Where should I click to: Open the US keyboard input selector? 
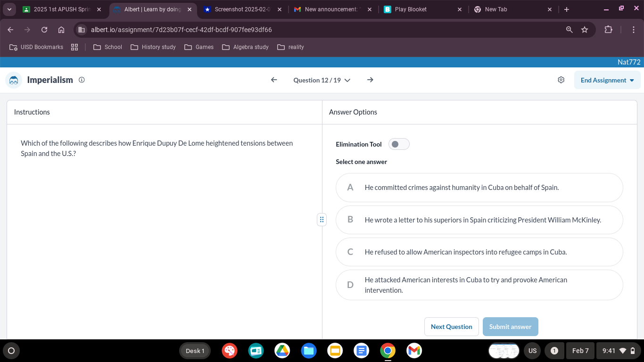tap(533, 351)
